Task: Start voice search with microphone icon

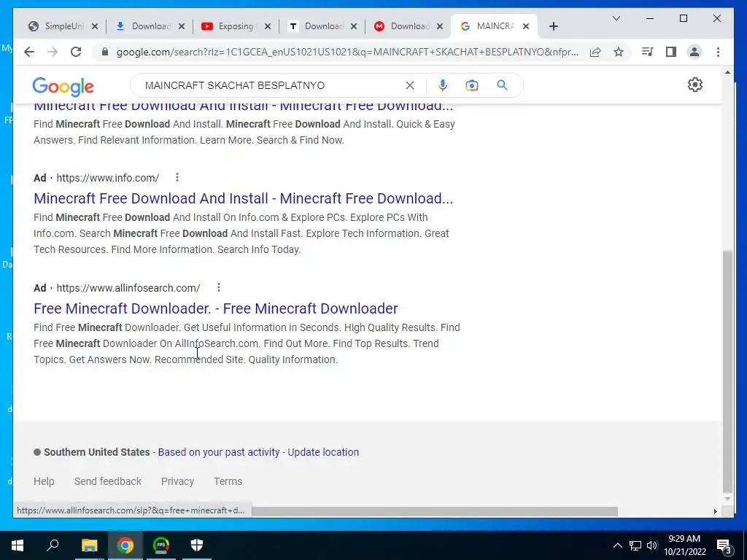Action: (443, 85)
